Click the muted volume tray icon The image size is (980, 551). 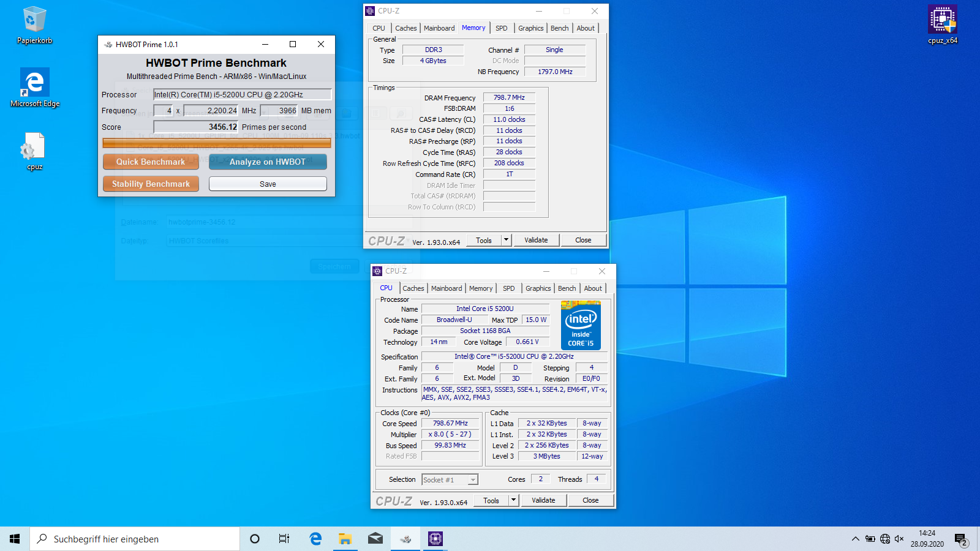899,539
